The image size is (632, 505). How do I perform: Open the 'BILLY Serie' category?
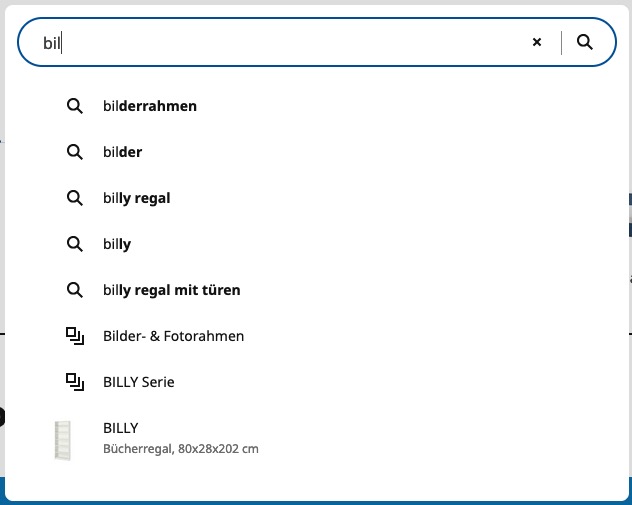[x=139, y=382]
